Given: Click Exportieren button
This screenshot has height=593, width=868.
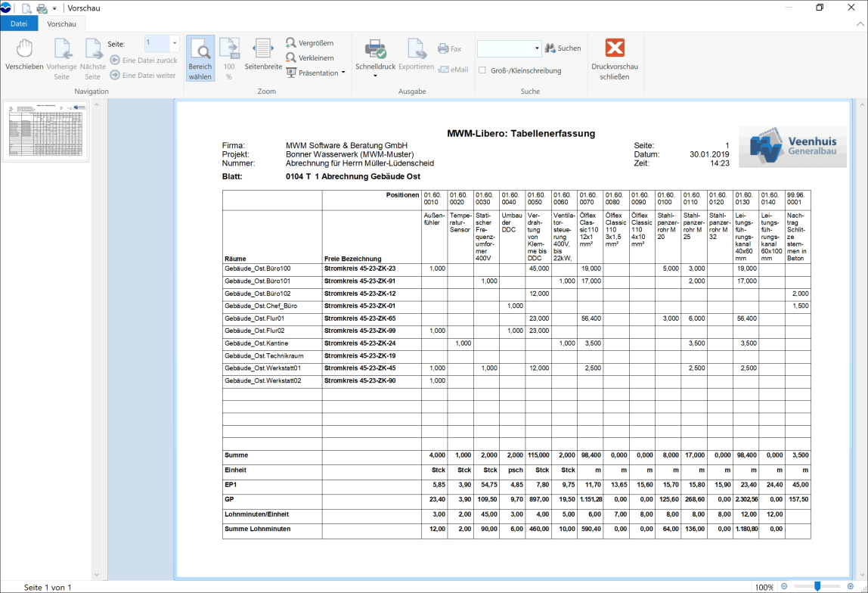Looking at the screenshot, I should point(417,55).
